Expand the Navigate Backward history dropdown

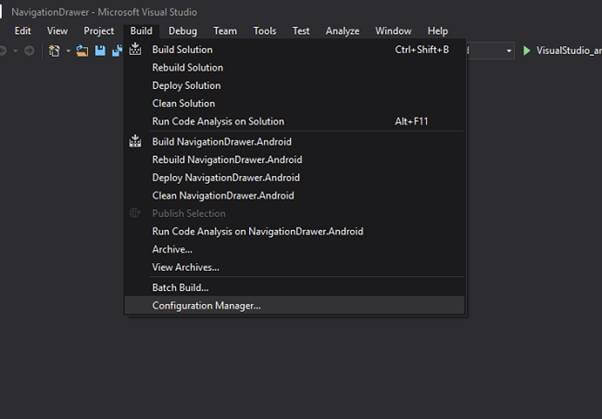tap(15, 51)
